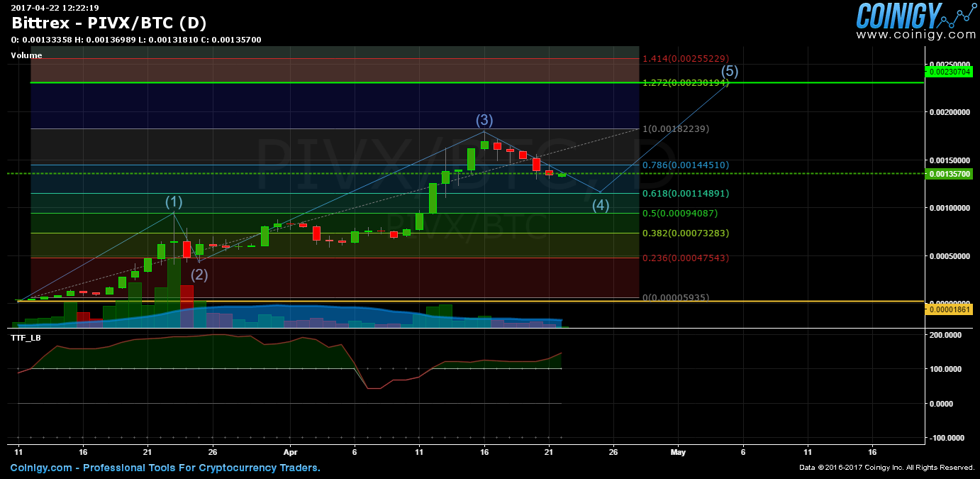Click the Elliott wave (3) label
The image size is (980, 479).
point(484,120)
